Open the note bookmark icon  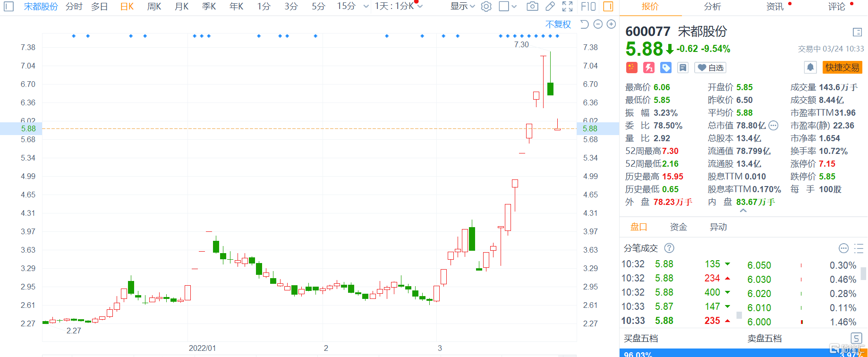(x=683, y=68)
